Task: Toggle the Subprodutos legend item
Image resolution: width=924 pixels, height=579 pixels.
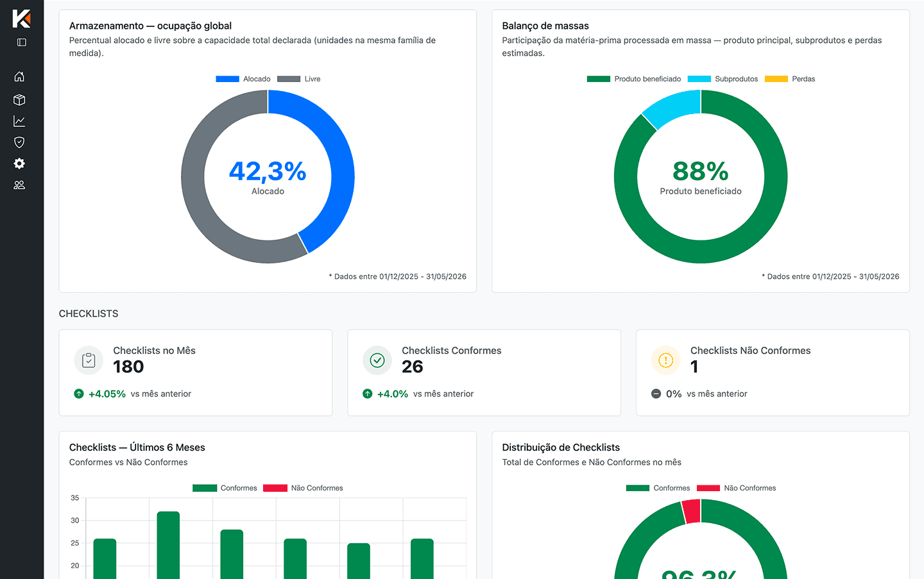Action: (723, 79)
